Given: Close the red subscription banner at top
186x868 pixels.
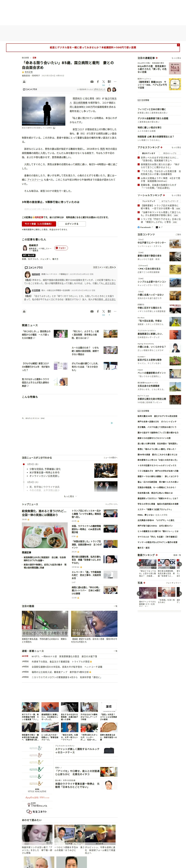Looking at the screenshot, I should click(178, 45).
